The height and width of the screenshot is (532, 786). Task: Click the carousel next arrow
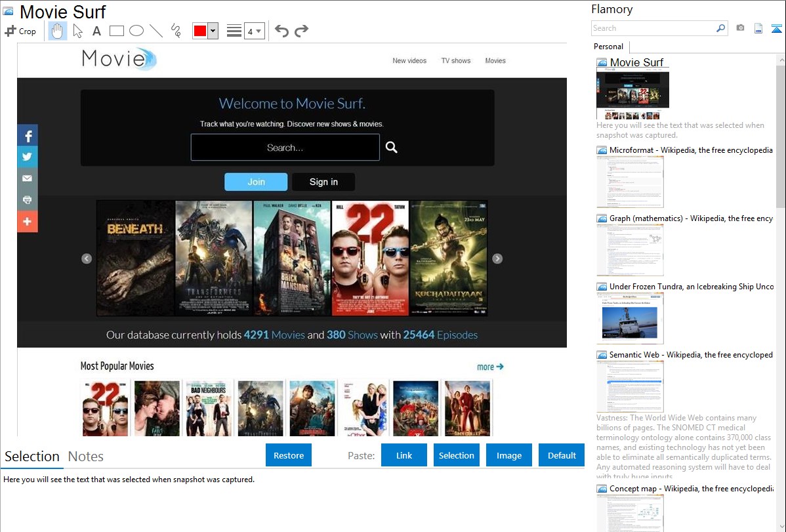tap(497, 258)
